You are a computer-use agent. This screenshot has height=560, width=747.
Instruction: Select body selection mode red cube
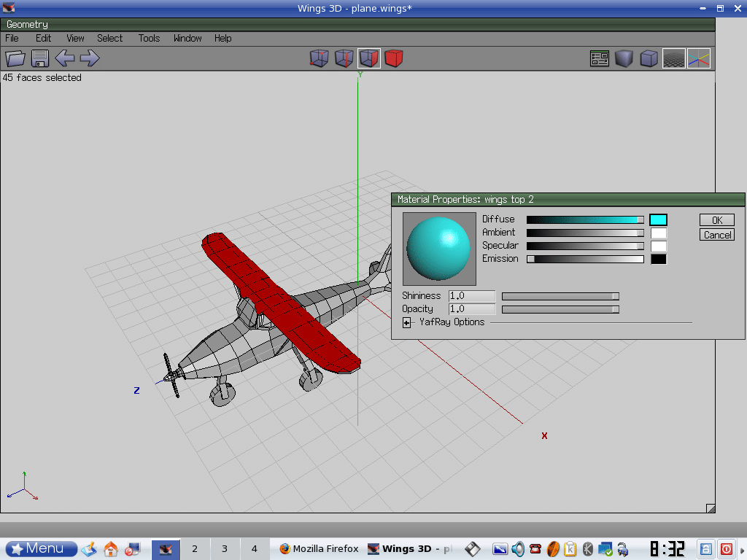394,58
